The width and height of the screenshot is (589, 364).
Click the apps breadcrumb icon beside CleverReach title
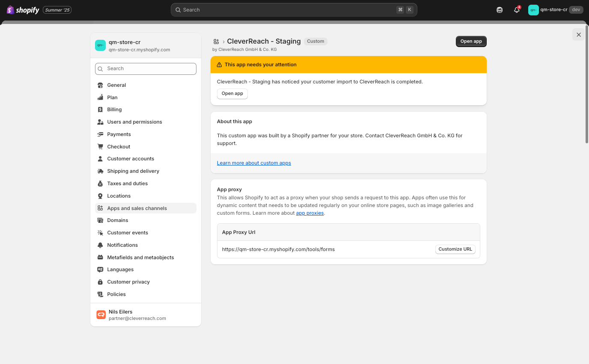point(216,41)
